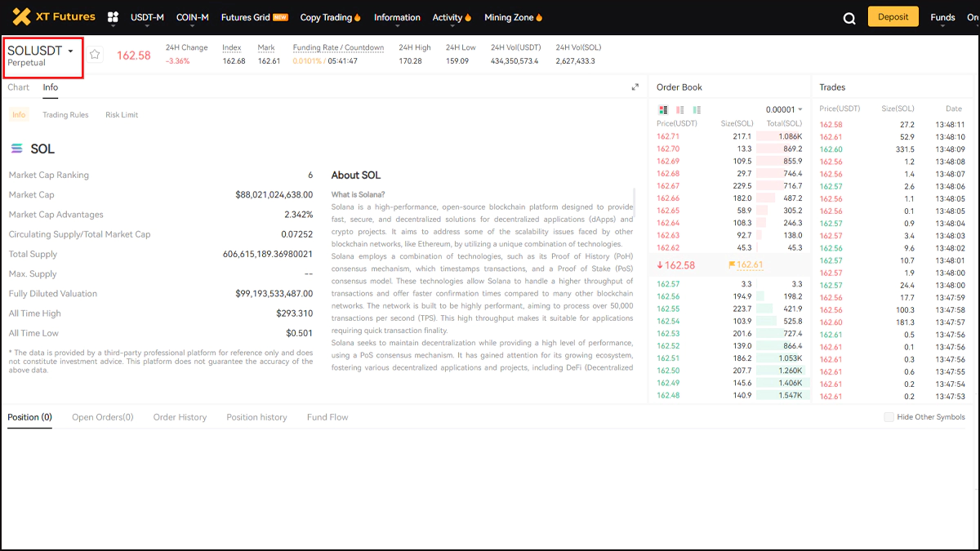Show sell orders only view
980x551 pixels.
point(680,109)
